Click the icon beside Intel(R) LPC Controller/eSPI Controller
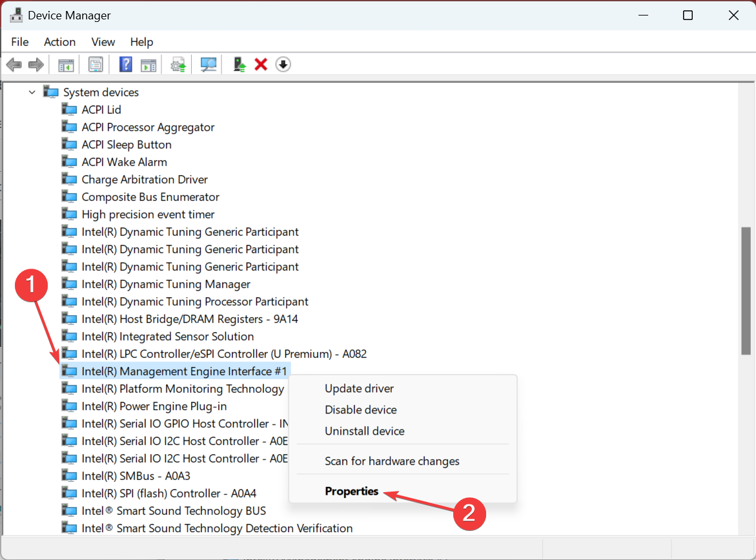The height and width of the screenshot is (560, 756). coord(70,353)
